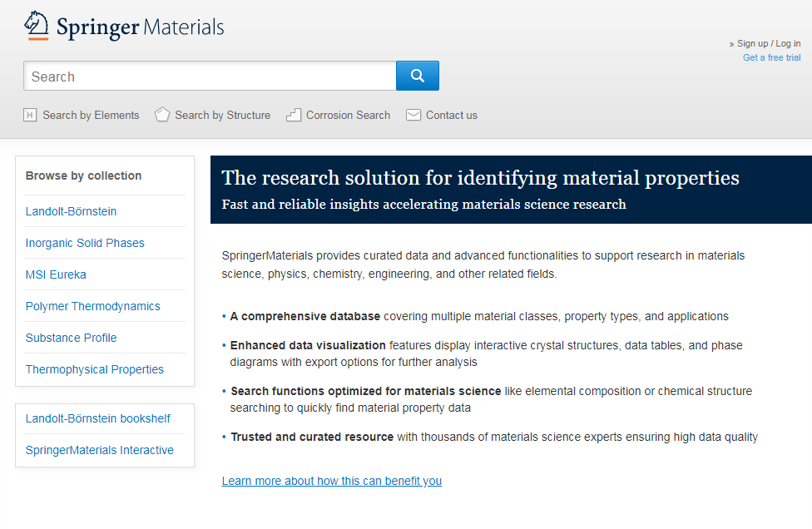Go to Corrosion Search
This screenshot has width=812, height=529.
[348, 115]
